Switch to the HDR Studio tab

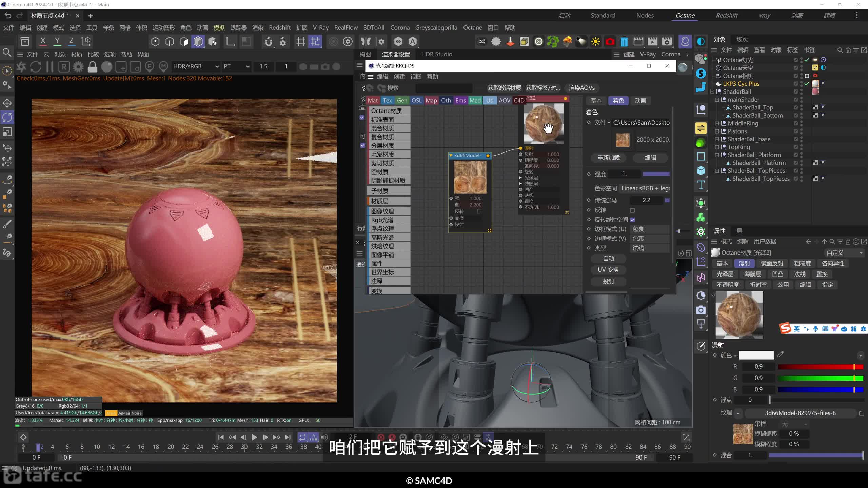click(436, 54)
